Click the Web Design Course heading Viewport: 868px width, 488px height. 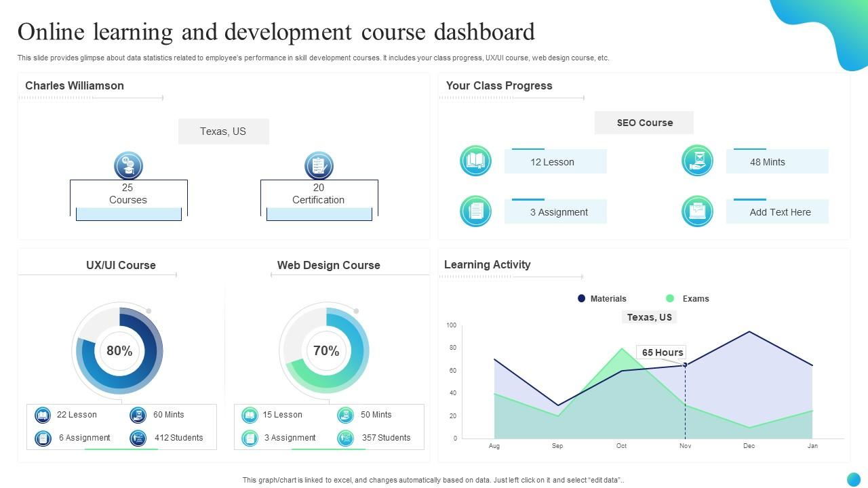tap(329, 265)
